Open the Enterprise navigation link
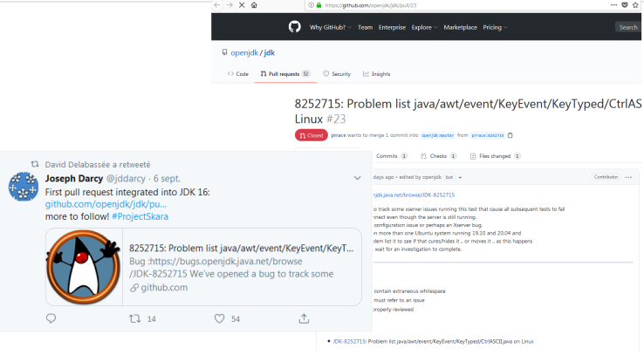 [x=392, y=27]
